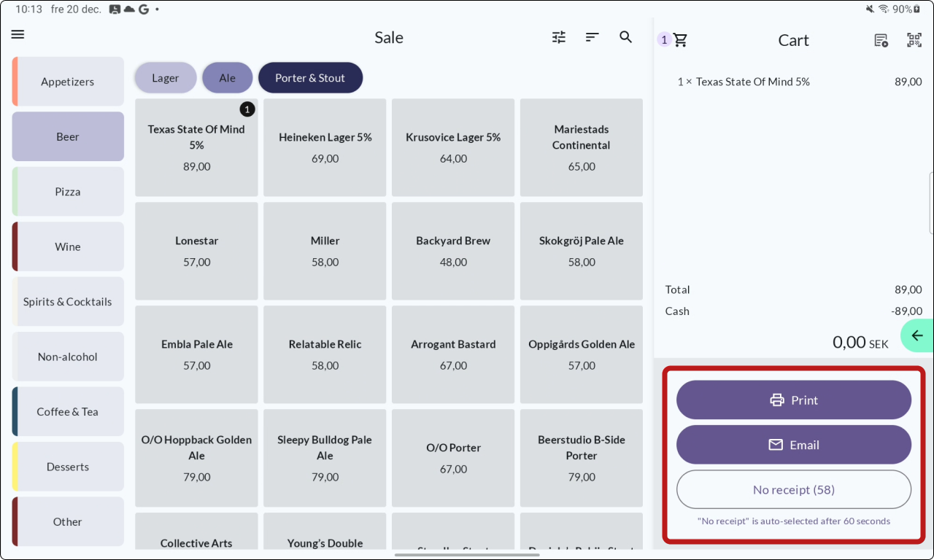934x560 pixels.
Task: Open the QR code scanner
Action: (x=914, y=40)
